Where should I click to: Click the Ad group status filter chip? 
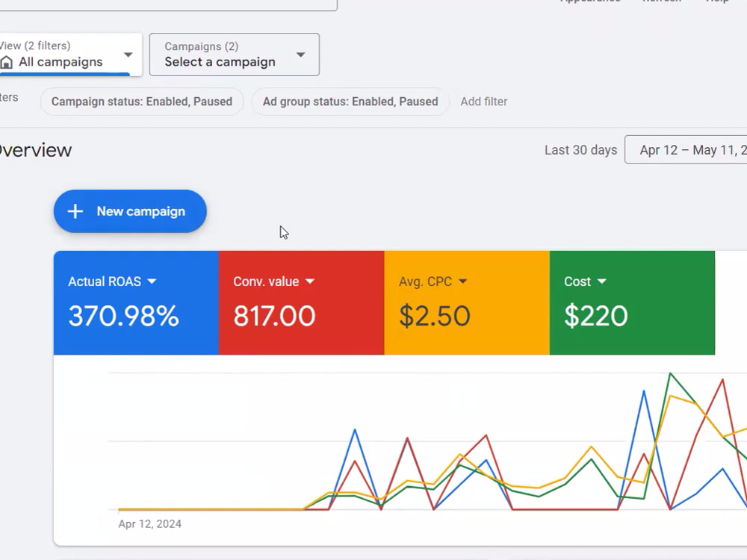coord(350,102)
